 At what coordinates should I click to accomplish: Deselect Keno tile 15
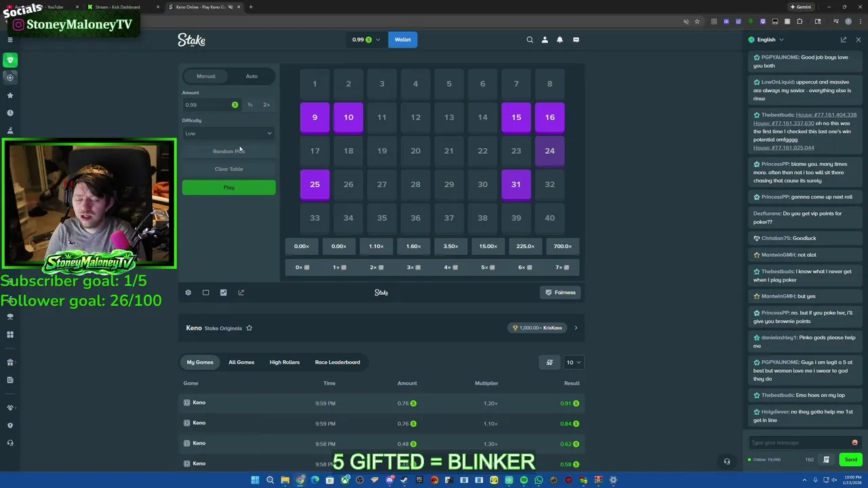[516, 117]
